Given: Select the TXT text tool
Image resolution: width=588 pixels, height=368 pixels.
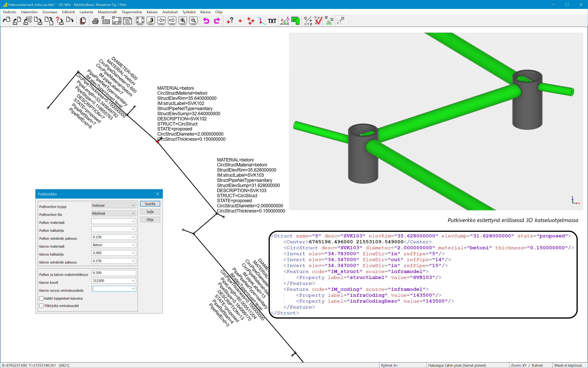Looking at the screenshot, I should [272, 21].
